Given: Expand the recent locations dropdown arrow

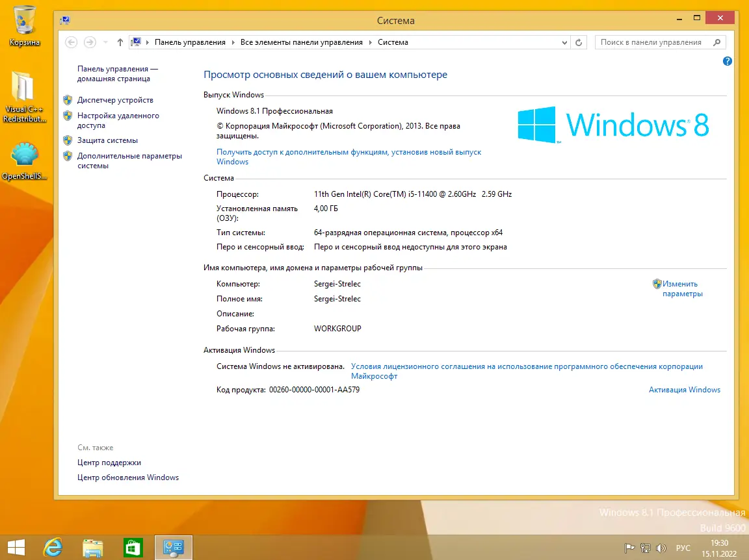Looking at the screenshot, I should [105, 42].
